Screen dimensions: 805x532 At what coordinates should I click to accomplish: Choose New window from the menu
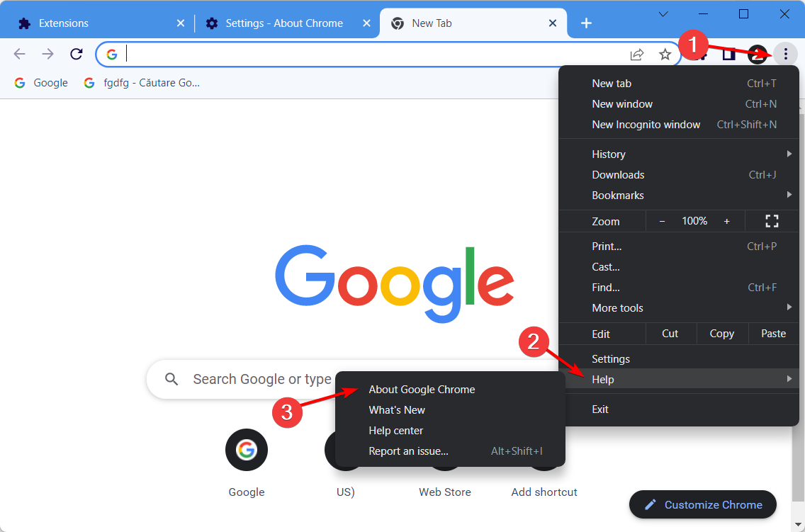(x=678, y=103)
